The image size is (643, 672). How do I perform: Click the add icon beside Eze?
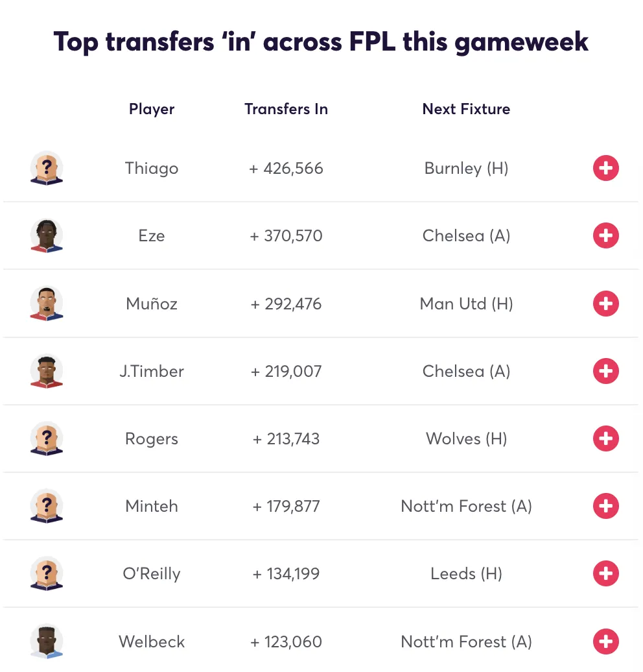click(x=606, y=235)
